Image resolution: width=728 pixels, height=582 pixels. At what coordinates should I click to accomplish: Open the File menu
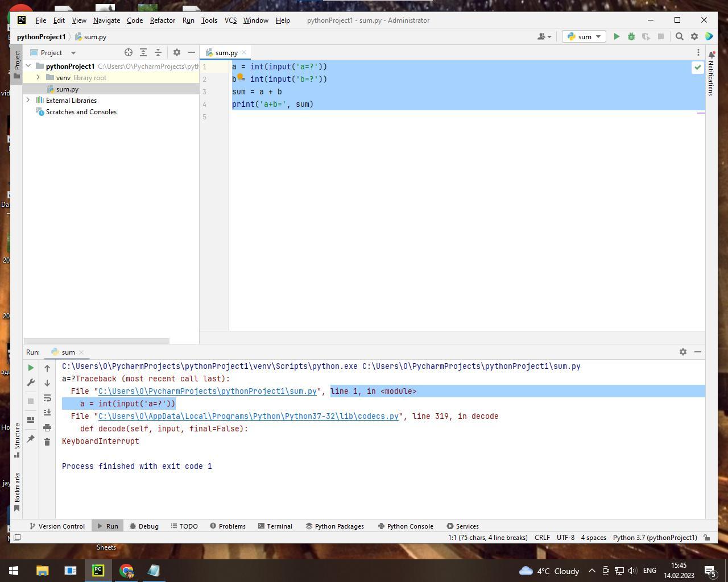(41, 20)
